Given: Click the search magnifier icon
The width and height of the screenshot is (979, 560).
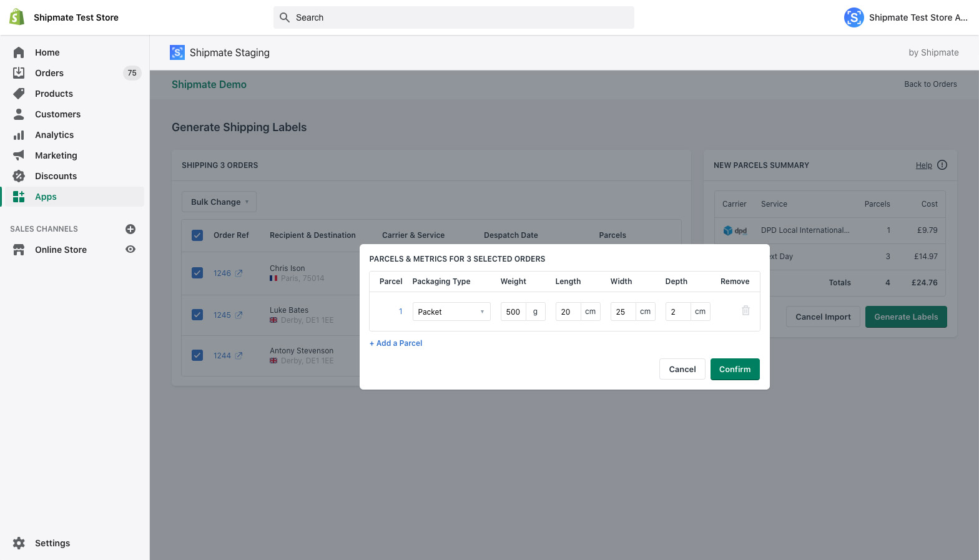Looking at the screenshot, I should coord(285,17).
